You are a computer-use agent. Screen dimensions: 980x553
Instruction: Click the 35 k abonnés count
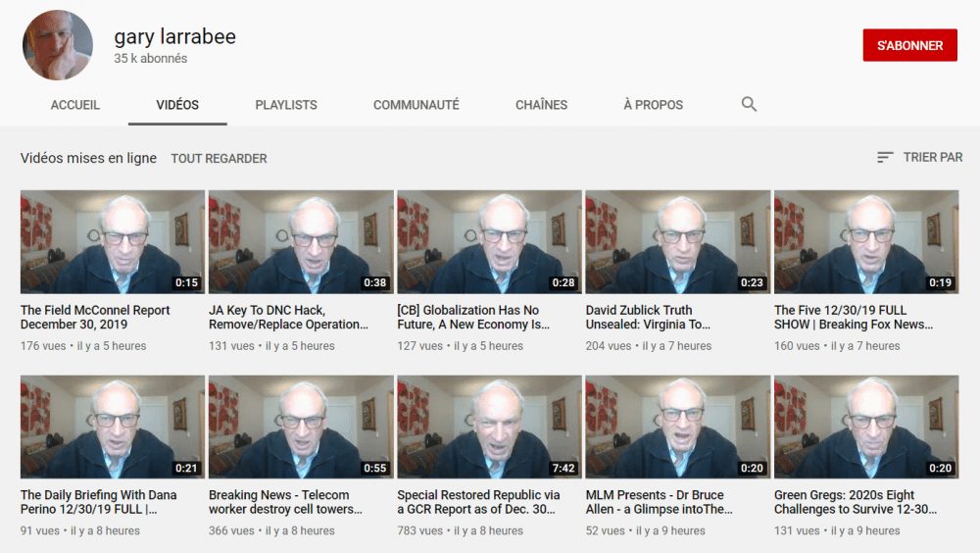coord(151,58)
